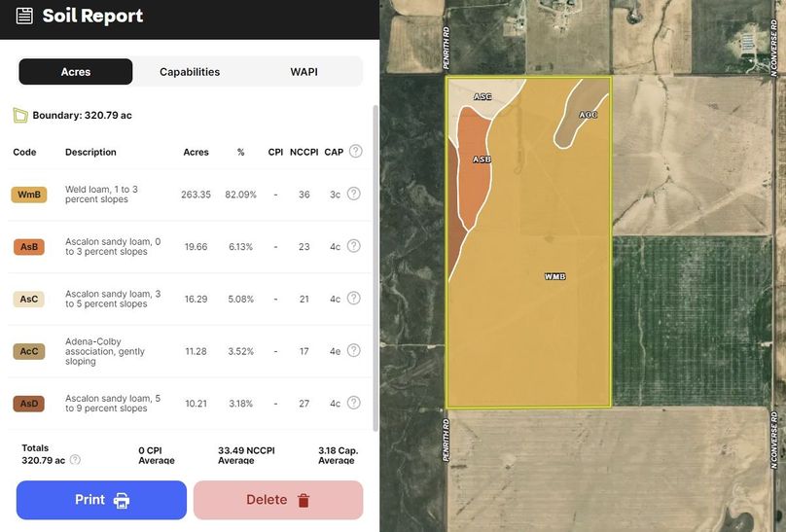Open help icon for AsB row

(x=353, y=246)
